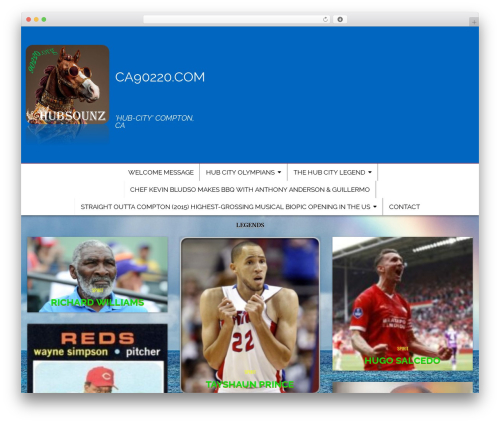Open the Hub City Olympians menu item
500x423 pixels.
(240, 172)
